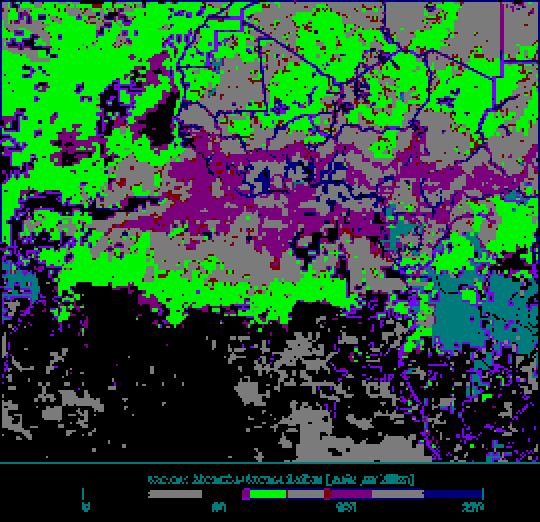Click the third tick label below the purple segment
The width and height of the screenshot is (540, 522).
coord(345,507)
